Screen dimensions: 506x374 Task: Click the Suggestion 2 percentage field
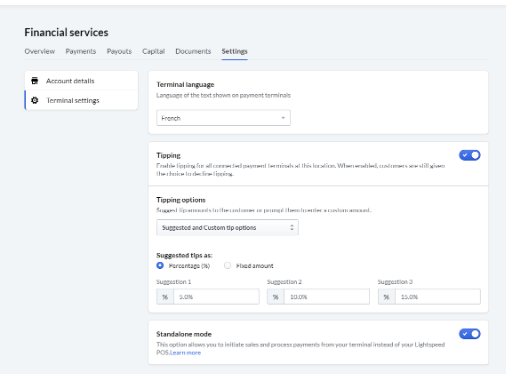(x=327, y=297)
